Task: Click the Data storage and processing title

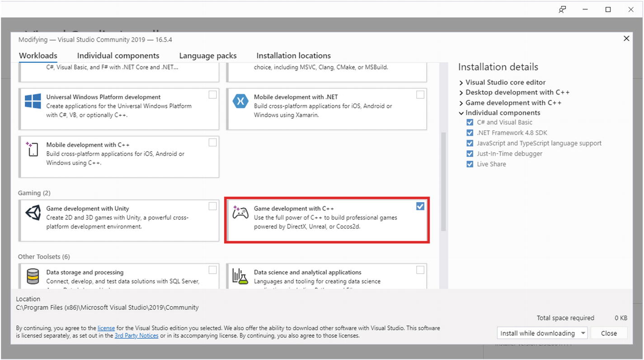Action: (x=85, y=272)
